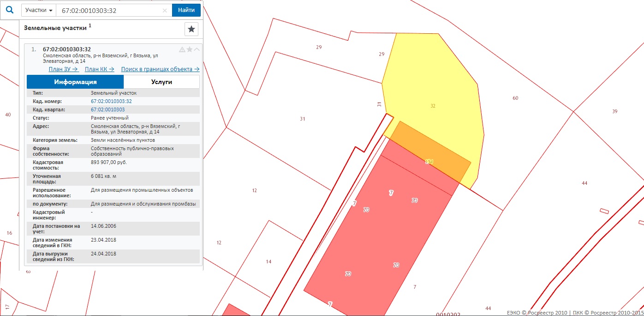Screen dimensions: 644x316
Task: Add parcel 67:02:0010303:32 to favorites star
Action: point(190,49)
